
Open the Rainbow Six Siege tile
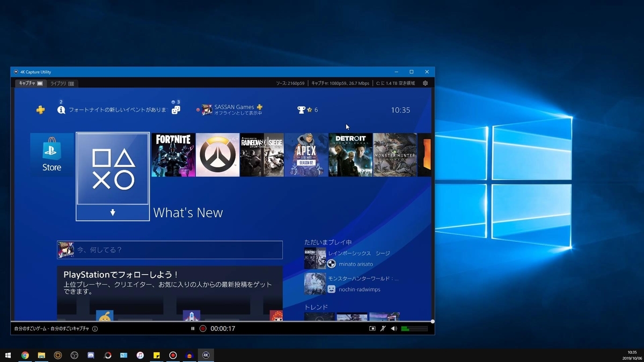click(x=262, y=155)
